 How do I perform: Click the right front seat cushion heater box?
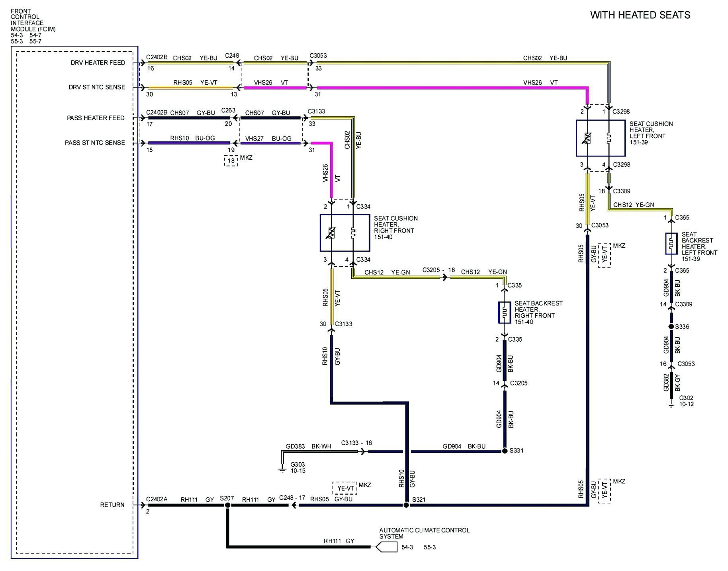click(344, 233)
